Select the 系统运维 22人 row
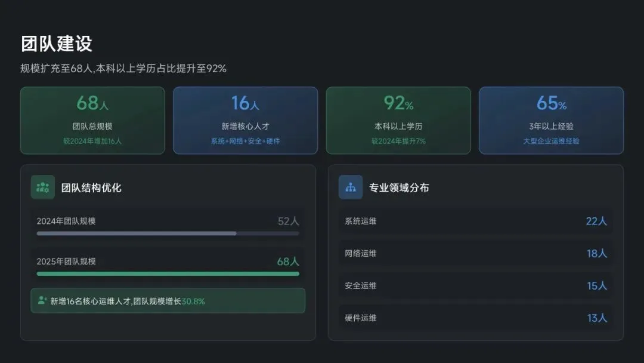This screenshot has width=644, height=363. tap(475, 222)
